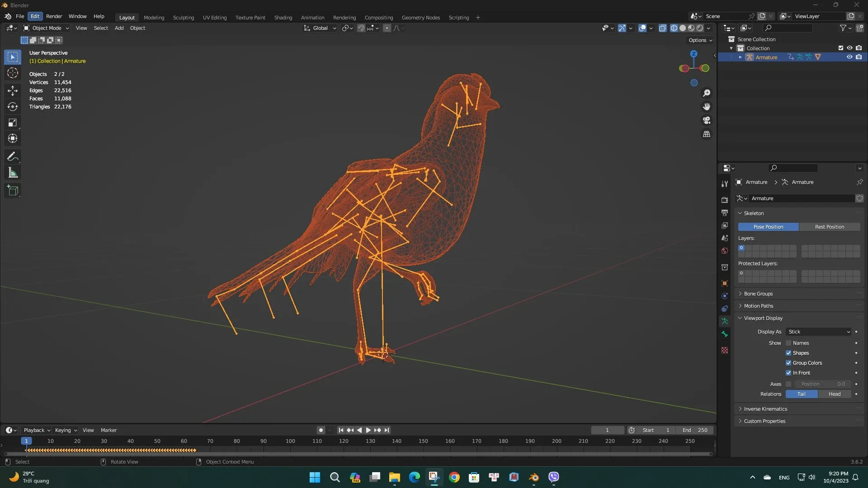Image resolution: width=868 pixels, height=488 pixels.
Task: Open the Tool properties tab
Action: (x=725, y=184)
